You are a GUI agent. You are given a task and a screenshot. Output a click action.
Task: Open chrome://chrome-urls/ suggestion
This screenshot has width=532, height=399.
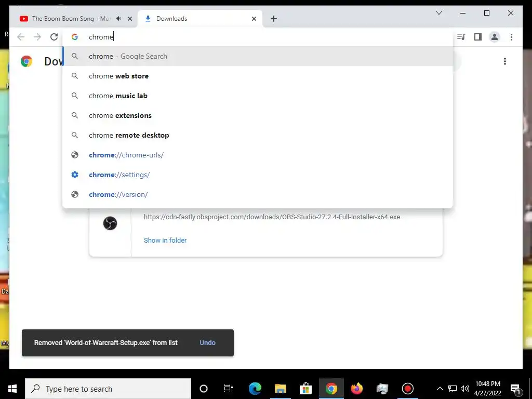258,155
